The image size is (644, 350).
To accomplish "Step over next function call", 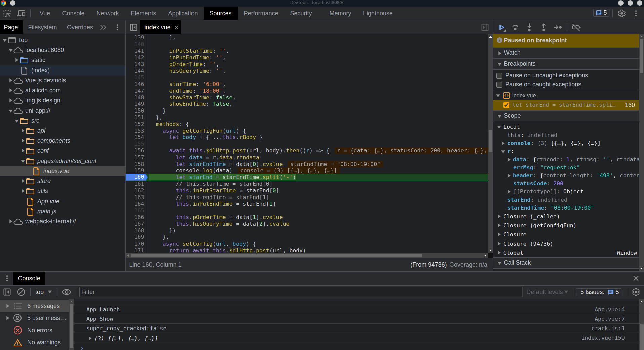I will [515, 27].
